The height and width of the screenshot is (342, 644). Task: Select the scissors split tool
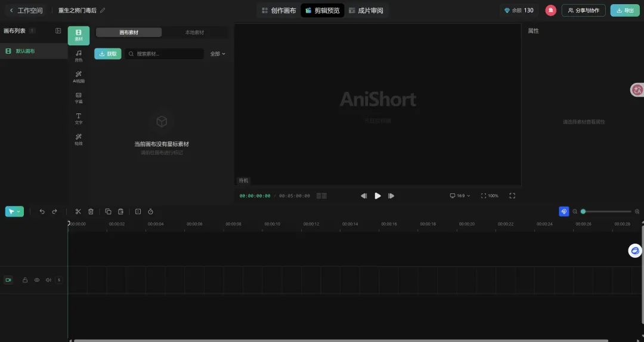click(x=78, y=211)
